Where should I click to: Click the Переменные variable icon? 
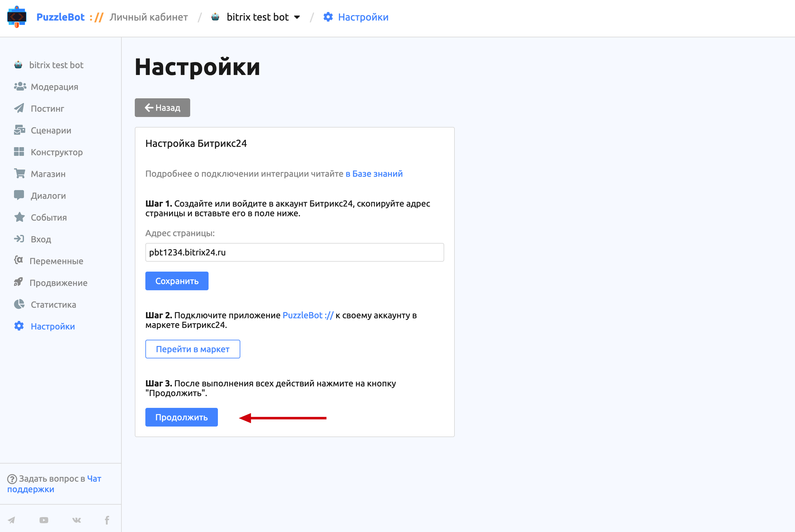tap(19, 260)
